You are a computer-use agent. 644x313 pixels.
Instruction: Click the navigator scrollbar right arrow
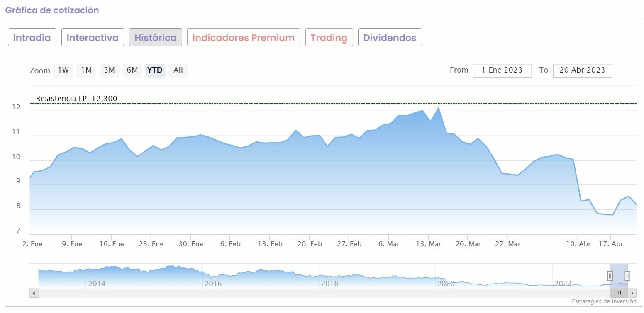coord(632,293)
